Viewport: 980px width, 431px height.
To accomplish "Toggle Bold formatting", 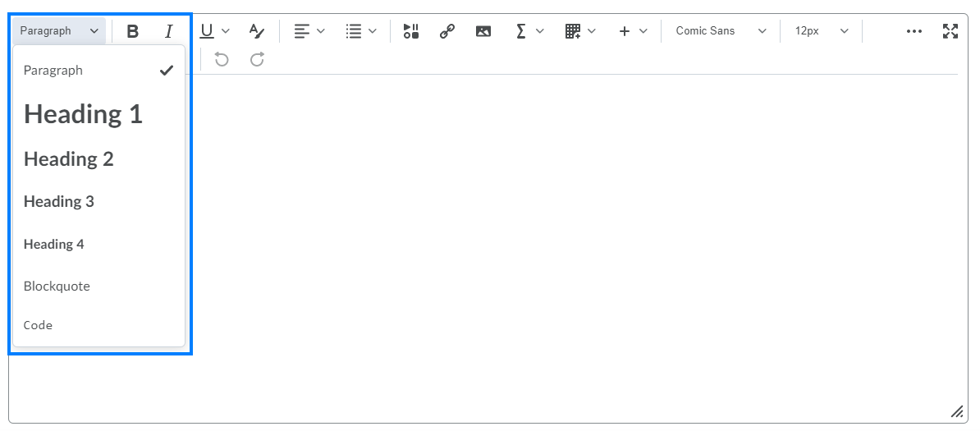I will (133, 31).
